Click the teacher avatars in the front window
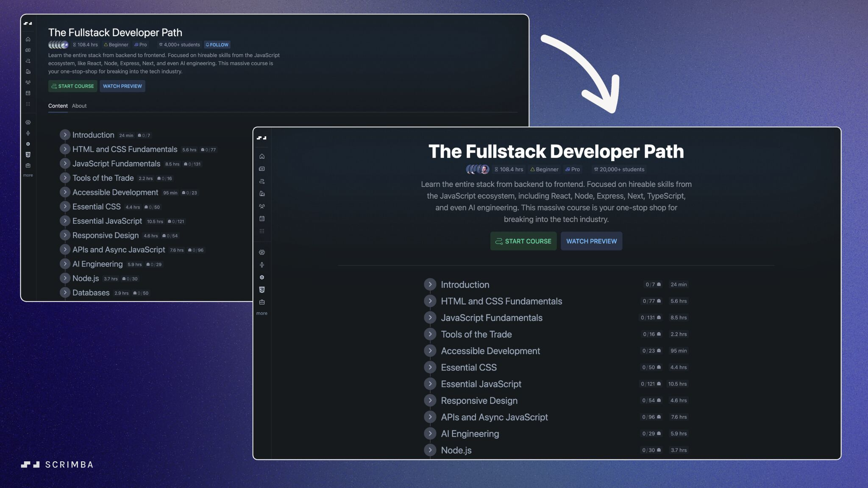868x488 pixels. [x=478, y=170]
